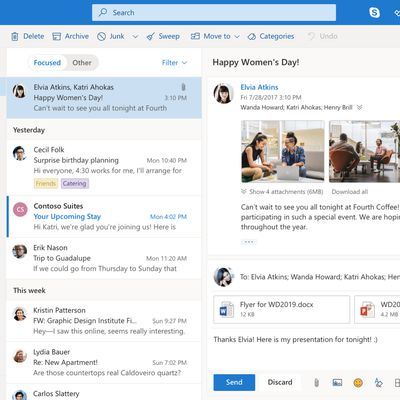Open the Your Upcoming Stay email subject
Viewport: 400px width, 400px height.
67,217
